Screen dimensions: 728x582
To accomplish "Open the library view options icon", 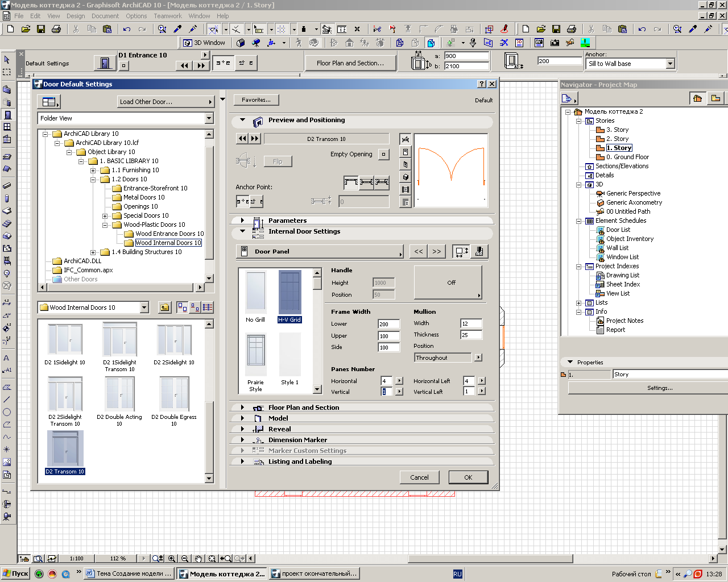I will pos(49,102).
